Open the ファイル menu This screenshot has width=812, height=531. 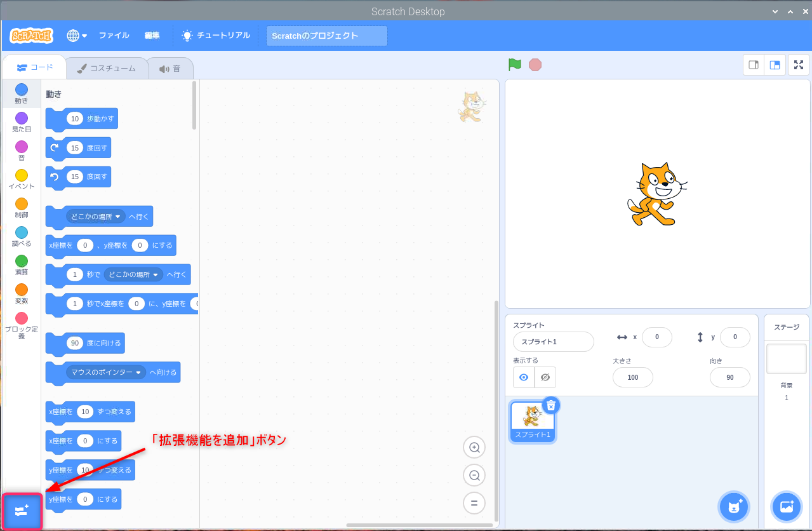click(x=114, y=36)
